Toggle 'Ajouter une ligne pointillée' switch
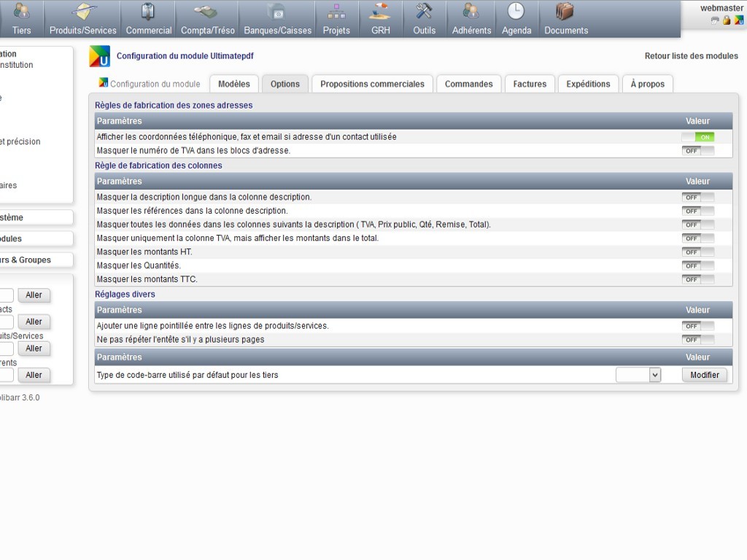The width and height of the screenshot is (747, 560). [698, 326]
